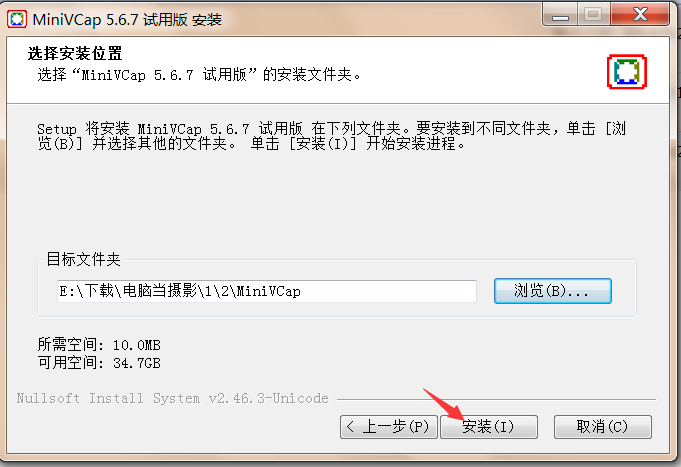Viewport: 681px width, 467px height.
Task: Start installation with the 安装(I) button
Action: point(489,427)
